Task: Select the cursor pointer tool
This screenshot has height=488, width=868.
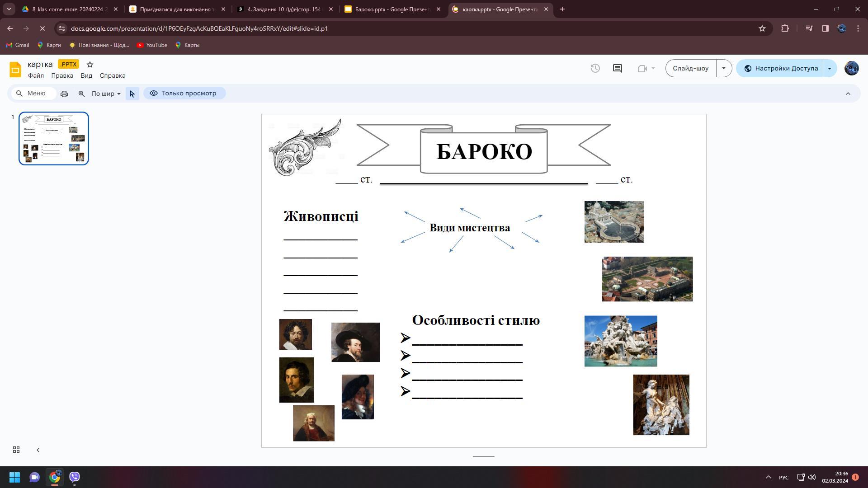Action: coord(132,94)
